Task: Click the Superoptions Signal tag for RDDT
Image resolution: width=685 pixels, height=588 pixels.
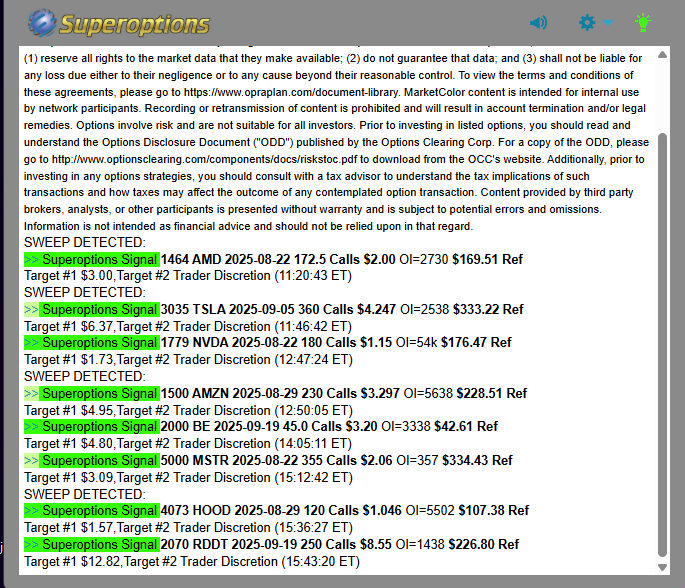Action: pyautogui.click(x=99, y=544)
